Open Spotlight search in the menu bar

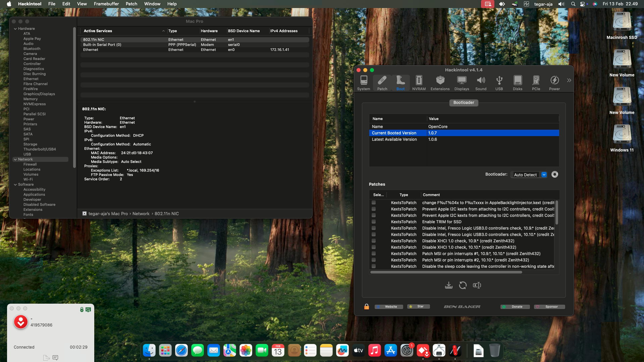pos(573,4)
